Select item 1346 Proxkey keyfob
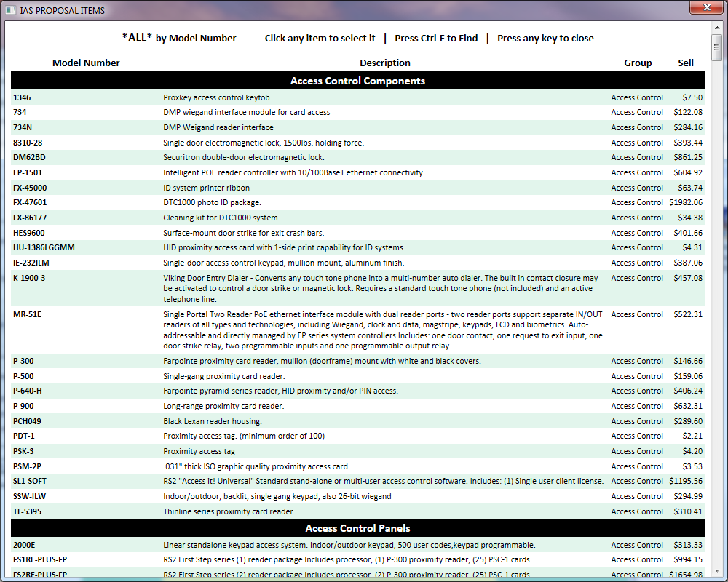 tap(357, 97)
